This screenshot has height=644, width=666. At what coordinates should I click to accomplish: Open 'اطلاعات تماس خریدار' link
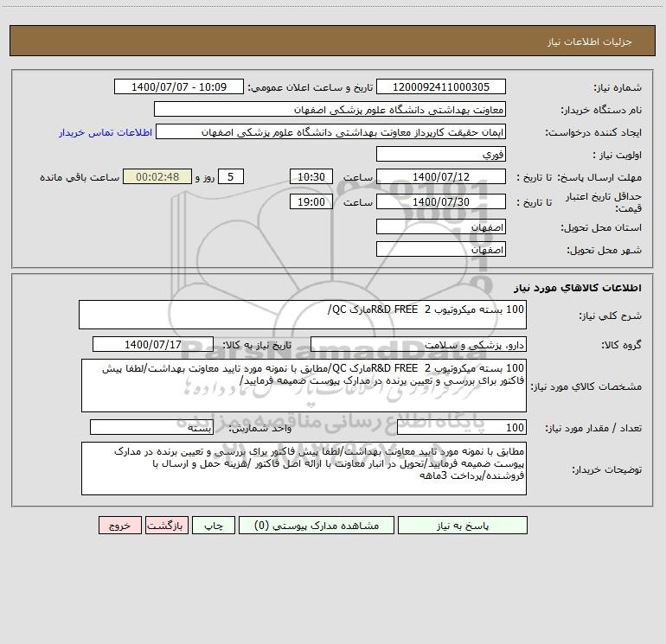tap(106, 132)
